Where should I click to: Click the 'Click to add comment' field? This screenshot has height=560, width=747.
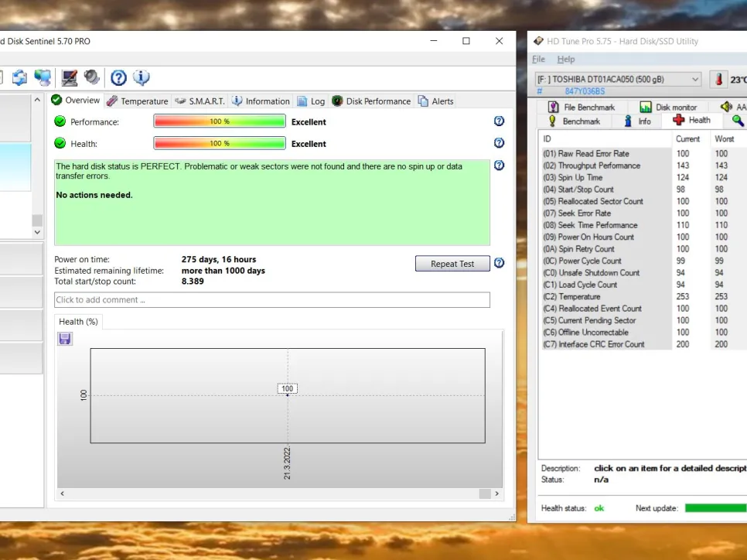coord(271,300)
